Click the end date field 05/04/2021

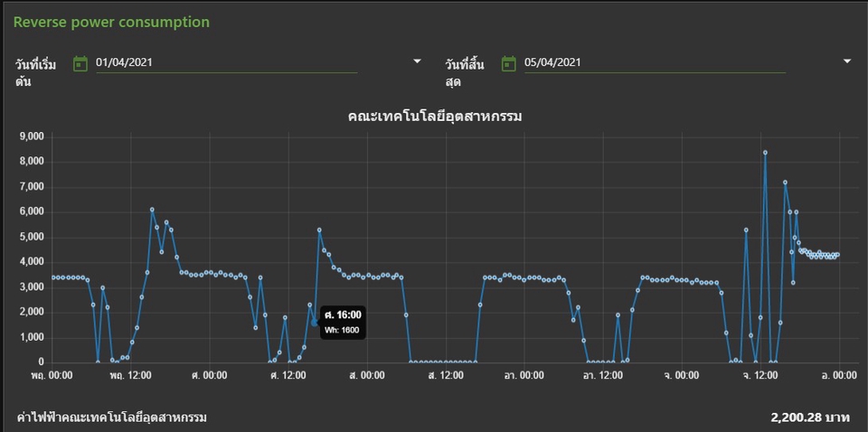pos(655,62)
